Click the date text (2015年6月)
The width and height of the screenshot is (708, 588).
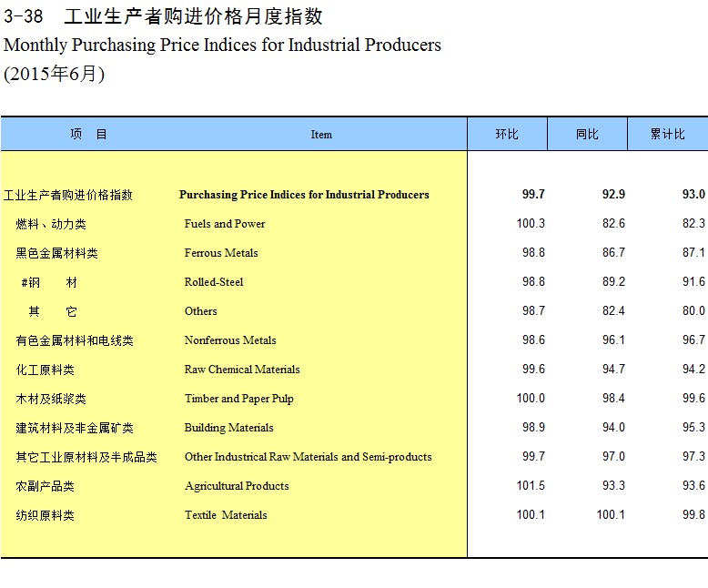tap(55, 74)
